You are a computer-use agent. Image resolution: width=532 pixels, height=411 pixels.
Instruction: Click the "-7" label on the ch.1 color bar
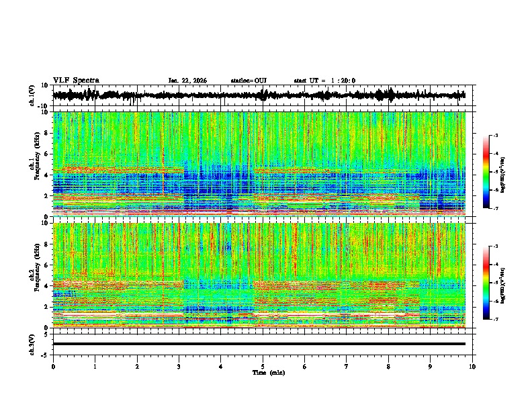495,208
